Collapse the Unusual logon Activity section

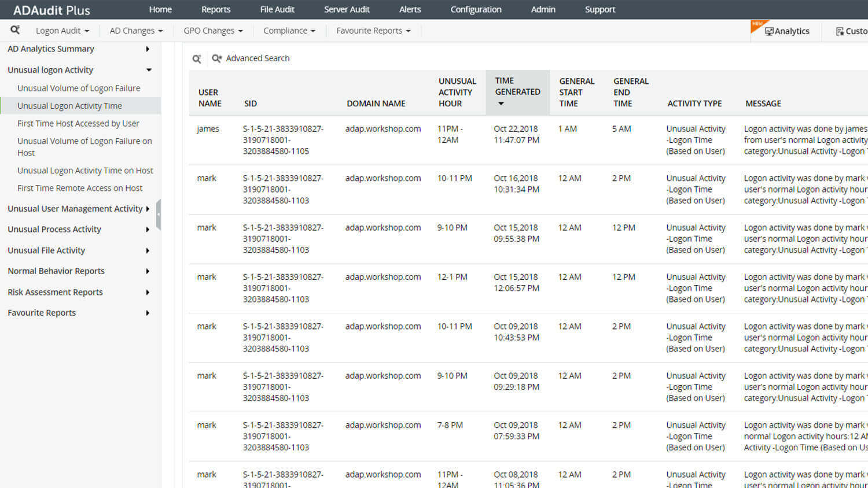tap(149, 69)
